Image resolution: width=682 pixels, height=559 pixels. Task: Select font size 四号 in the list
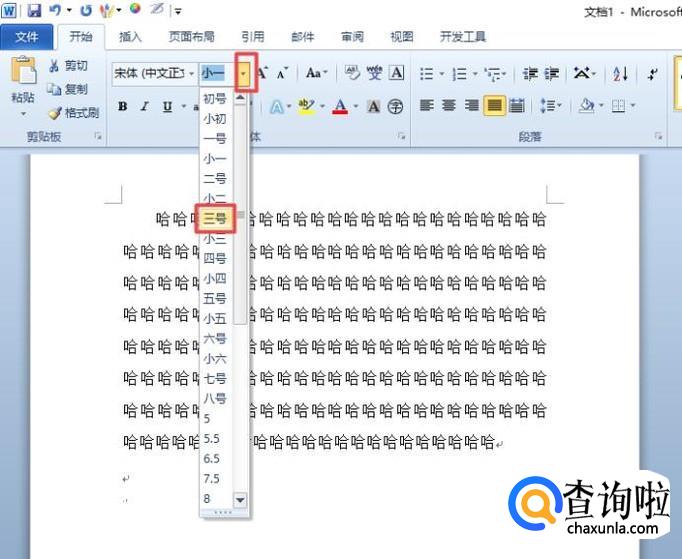[x=216, y=258]
